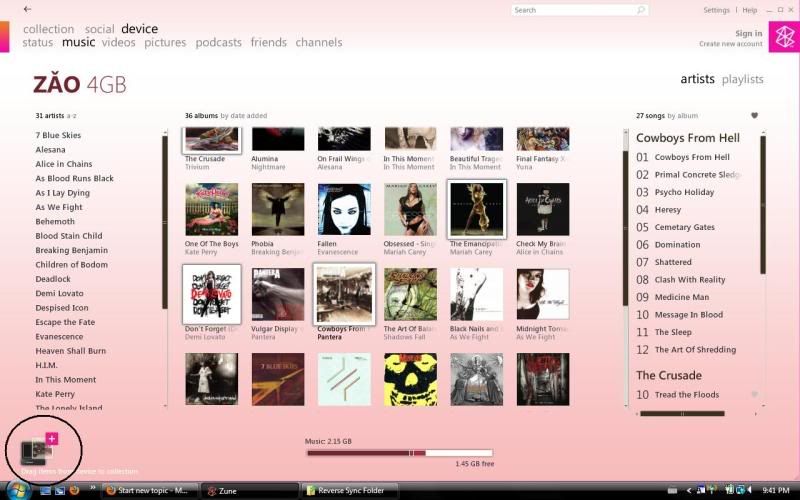
Task: Change songs sort by album
Action: pyautogui.click(x=682, y=116)
